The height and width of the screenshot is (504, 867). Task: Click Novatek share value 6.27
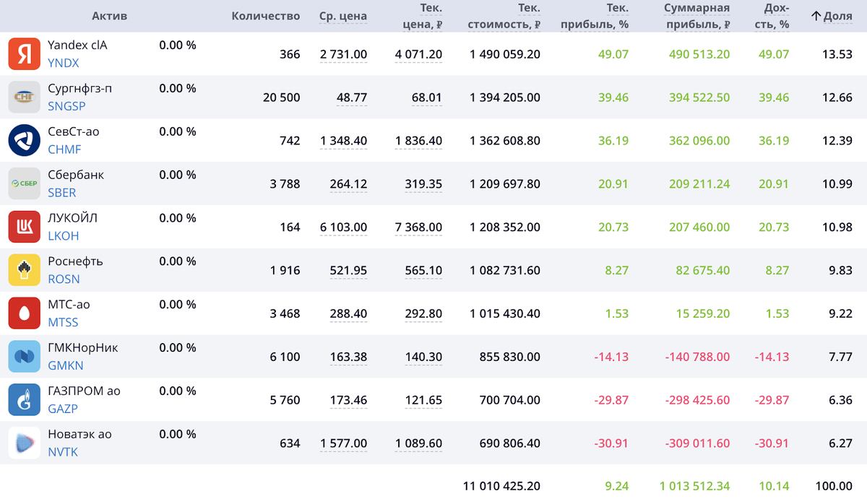pyautogui.click(x=840, y=443)
